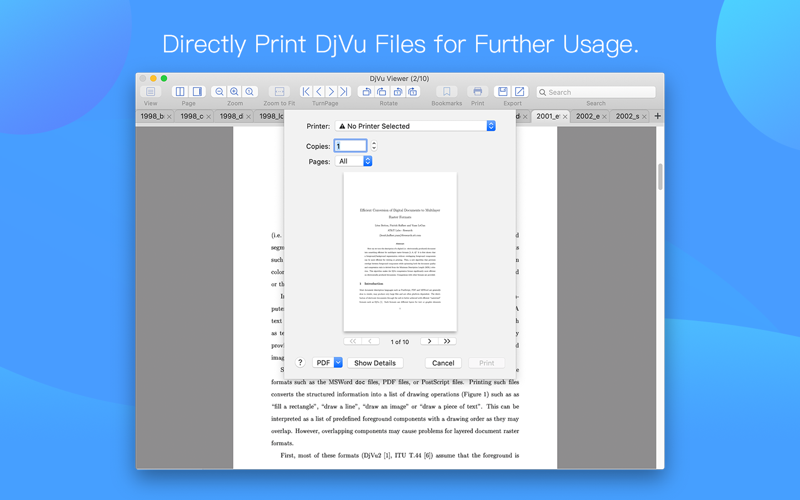
Task: Click the Export save icon
Action: click(x=503, y=92)
